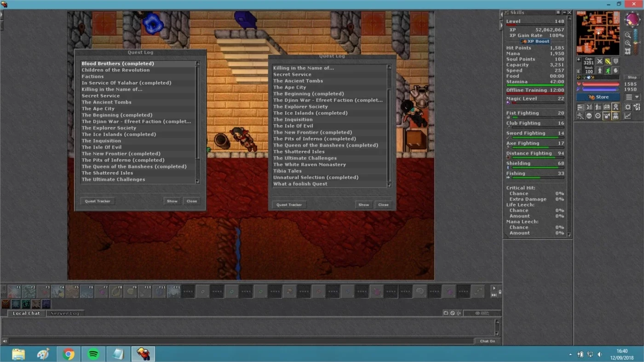This screenshot has width=644, height=362.
Task: Zoom in the minimap
Action: click(x=627, y=43)
